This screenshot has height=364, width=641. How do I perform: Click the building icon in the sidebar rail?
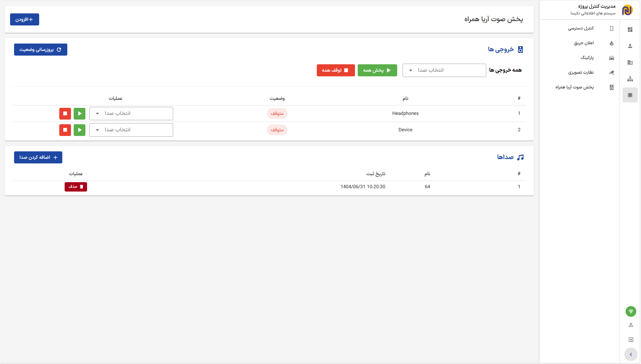tap(630, 62)
